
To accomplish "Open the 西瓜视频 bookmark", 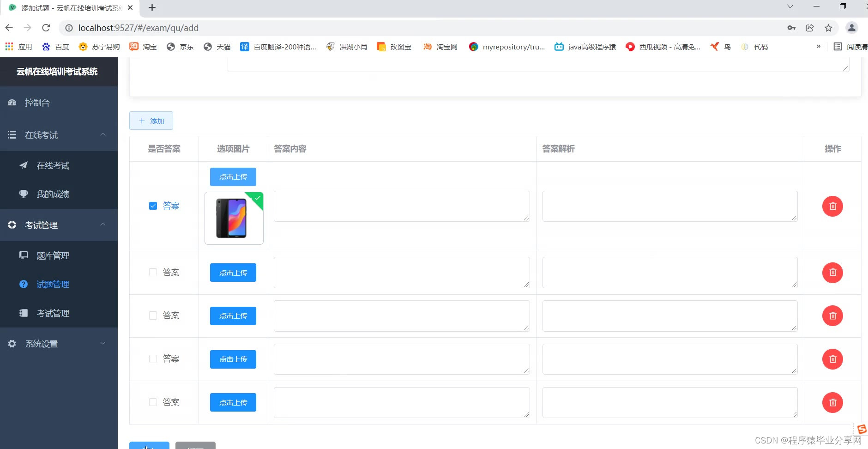I will [x=663, y=47].
